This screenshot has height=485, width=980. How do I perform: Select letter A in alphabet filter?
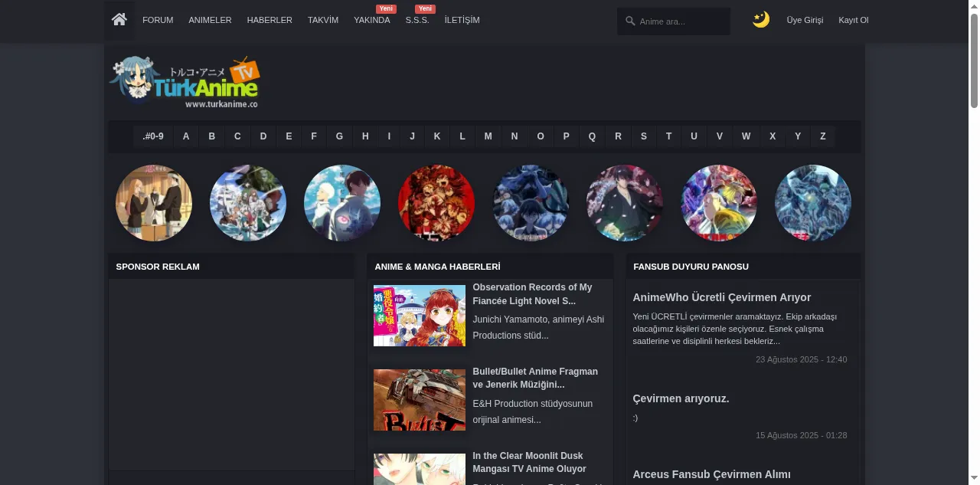tap(186, 136)
